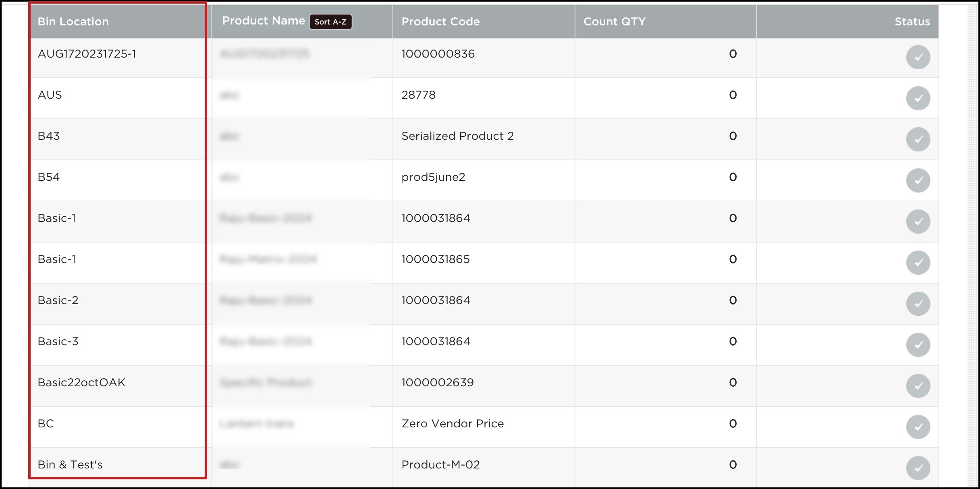Click status checkmark for B43 row
This screenshot has height=489, width=980.
point(918,139)
